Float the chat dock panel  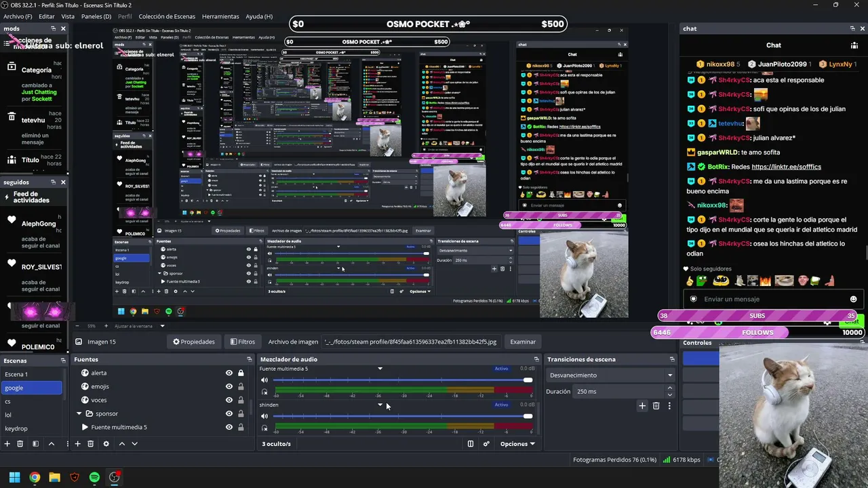tap(852, 28)
